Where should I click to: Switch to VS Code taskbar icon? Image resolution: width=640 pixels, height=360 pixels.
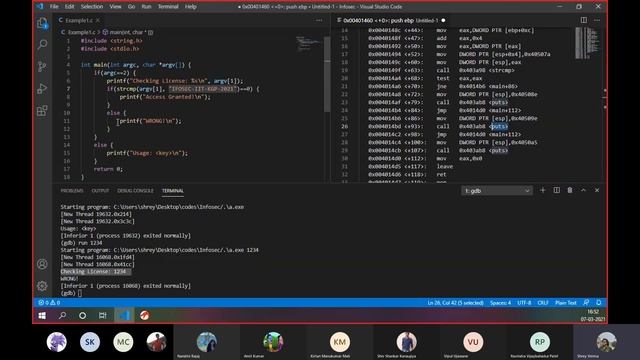[x=124, y=315]
